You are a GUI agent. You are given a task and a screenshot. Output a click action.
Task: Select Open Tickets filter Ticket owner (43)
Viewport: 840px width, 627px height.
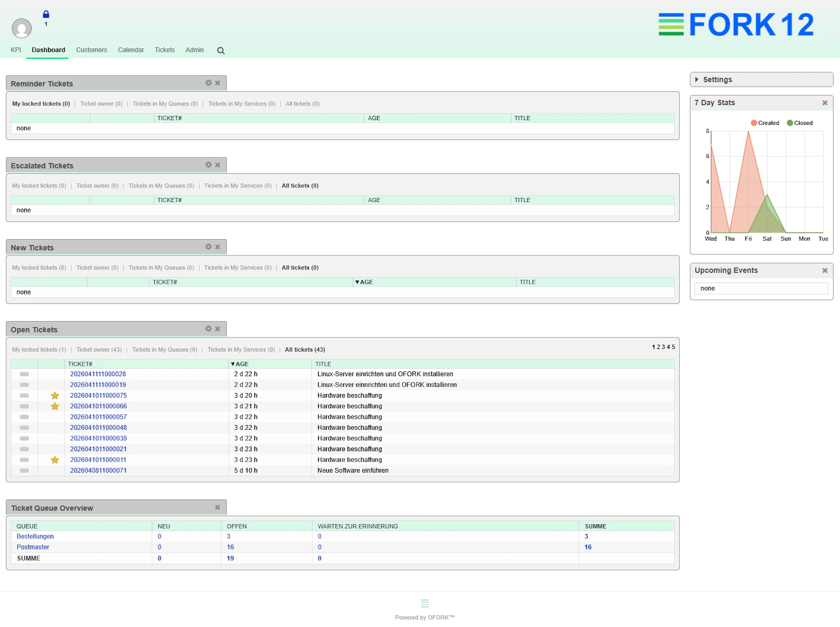pos(99,349)
